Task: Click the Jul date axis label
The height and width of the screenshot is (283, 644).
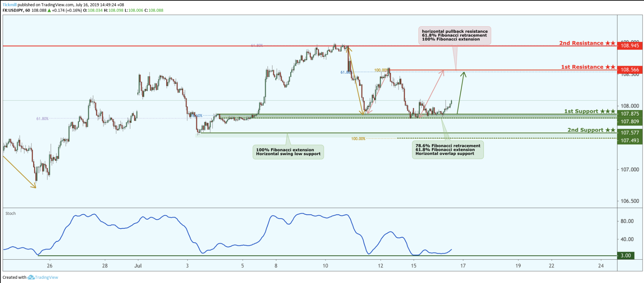Action: 138,266
